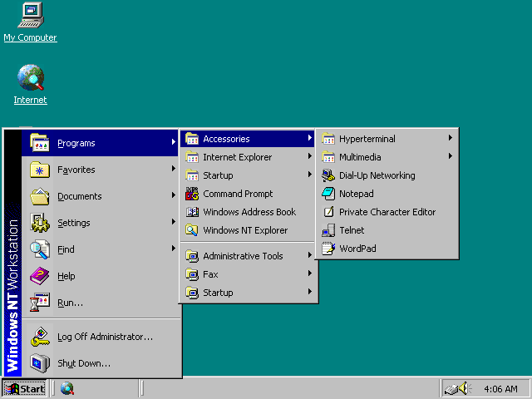The height and width of the screenshot is (399, 532).
Task: Click the Start button
Action: [x=25, y=388]
